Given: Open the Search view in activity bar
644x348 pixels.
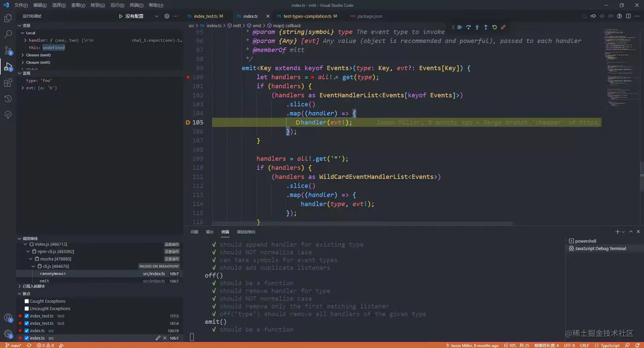Looking at the screenshot, I should tap(8, 34).
